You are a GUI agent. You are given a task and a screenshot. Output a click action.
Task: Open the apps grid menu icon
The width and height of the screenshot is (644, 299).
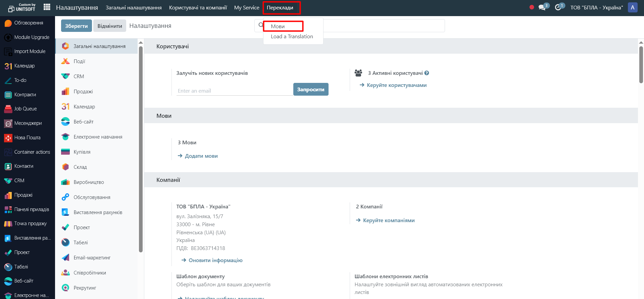coord(47,7)
